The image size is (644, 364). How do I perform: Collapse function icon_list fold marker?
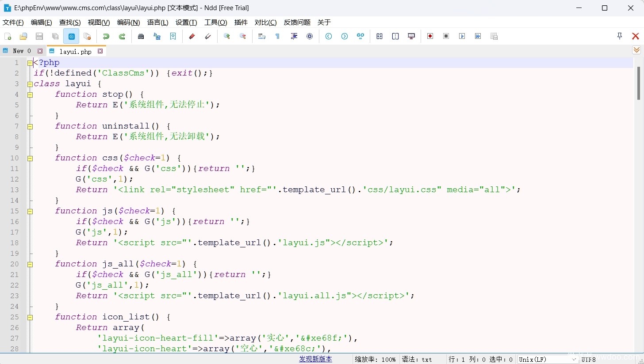point(30,317)
